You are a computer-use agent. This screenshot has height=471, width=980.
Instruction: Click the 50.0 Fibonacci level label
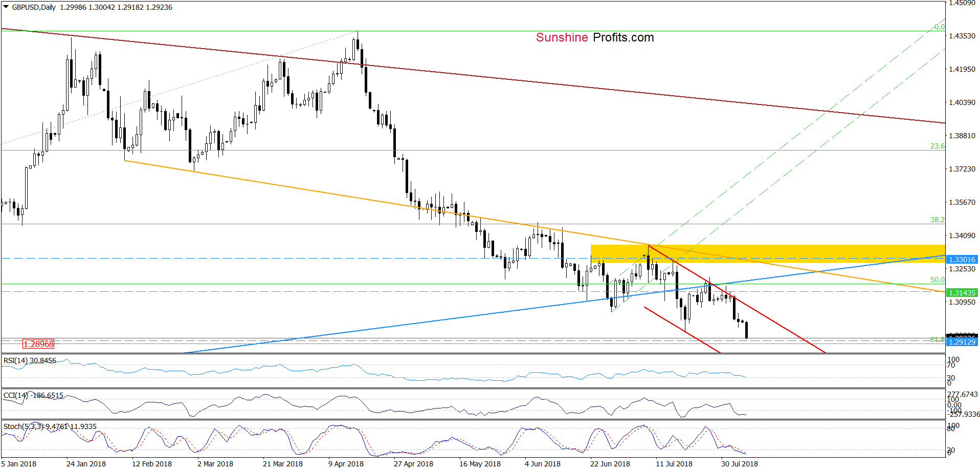pyautogui.click(x=937, y=280)
